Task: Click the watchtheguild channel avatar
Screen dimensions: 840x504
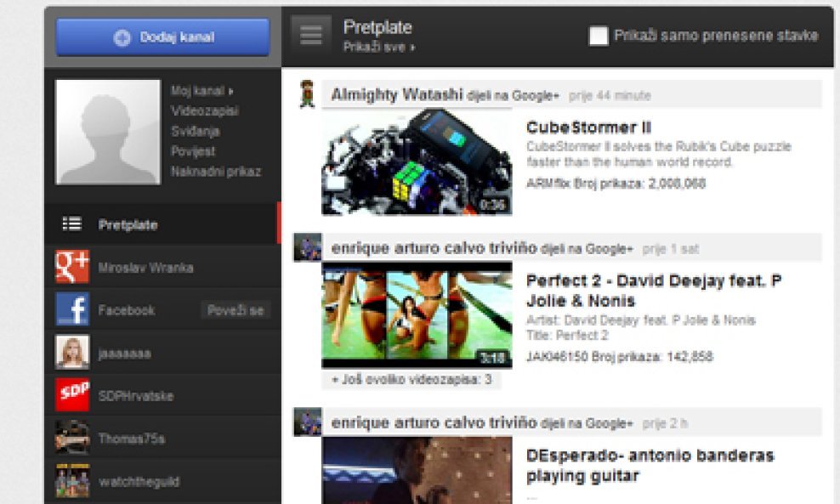Action: click(72, 480)
